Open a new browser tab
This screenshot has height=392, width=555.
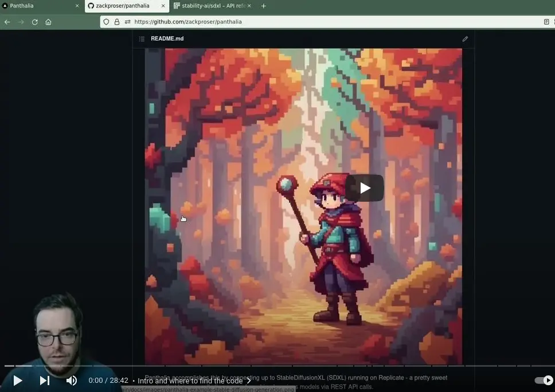click(264, 6)
